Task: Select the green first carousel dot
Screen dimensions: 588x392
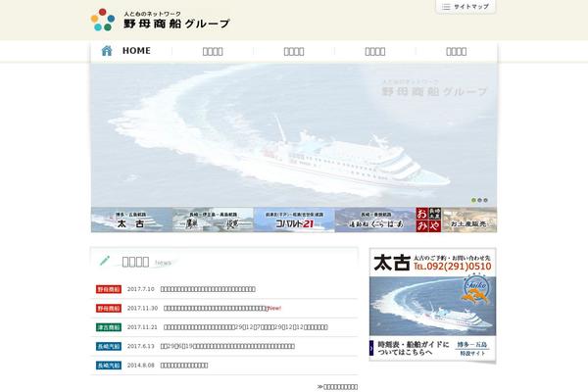Action: click(x=473, y=200)
